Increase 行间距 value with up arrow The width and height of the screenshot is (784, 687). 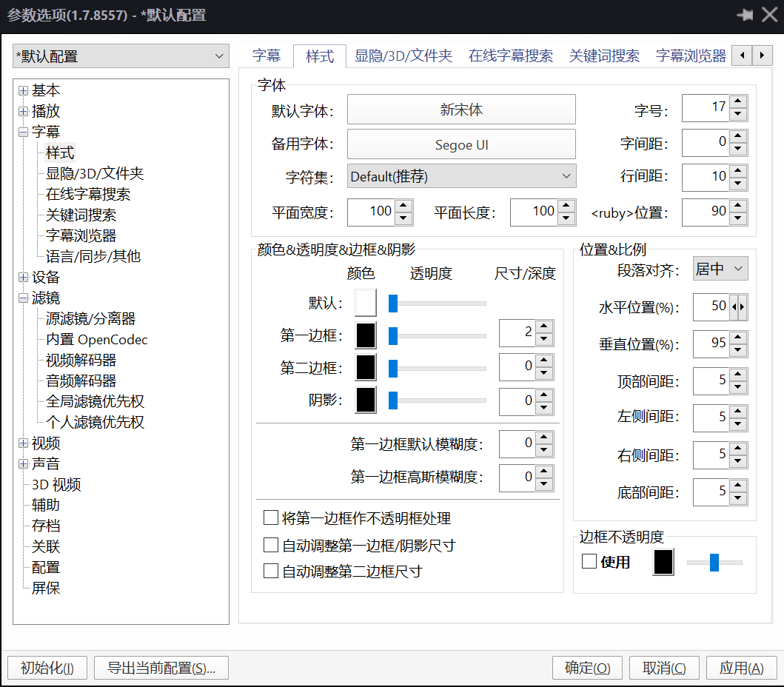(738, 171)
